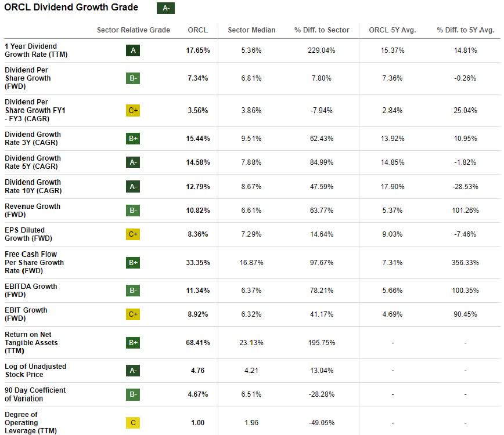Click the Sector Relative Grade column header

[134, 30]
